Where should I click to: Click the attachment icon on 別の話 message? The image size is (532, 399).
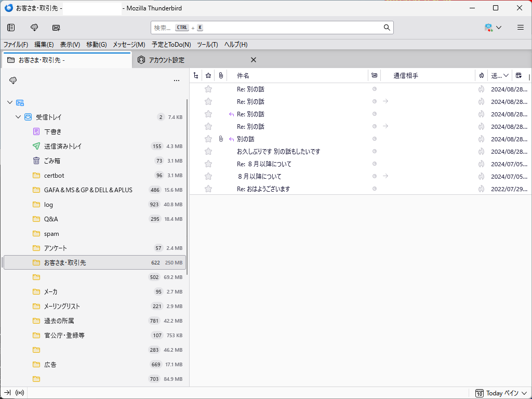click(221, 139)
